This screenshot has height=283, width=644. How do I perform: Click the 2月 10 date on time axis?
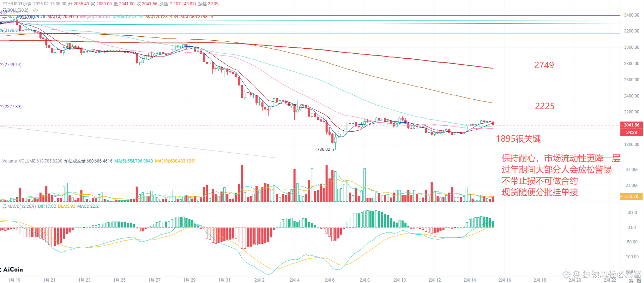coord(399,280)
